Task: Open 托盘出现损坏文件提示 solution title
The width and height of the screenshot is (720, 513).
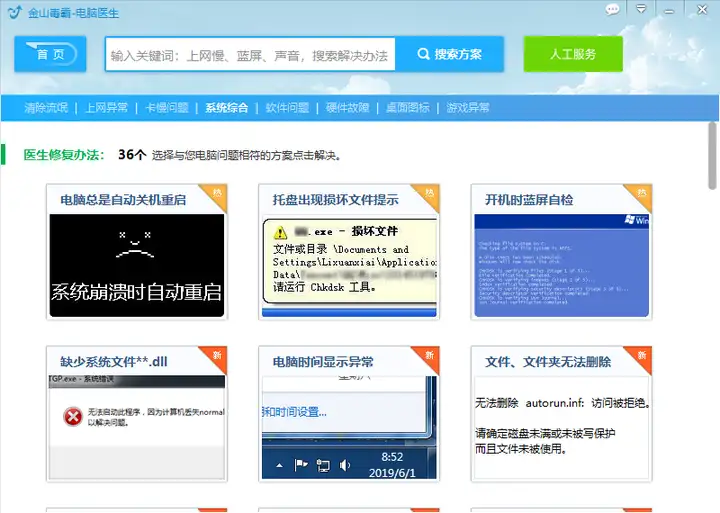Action: pos(336,200)
